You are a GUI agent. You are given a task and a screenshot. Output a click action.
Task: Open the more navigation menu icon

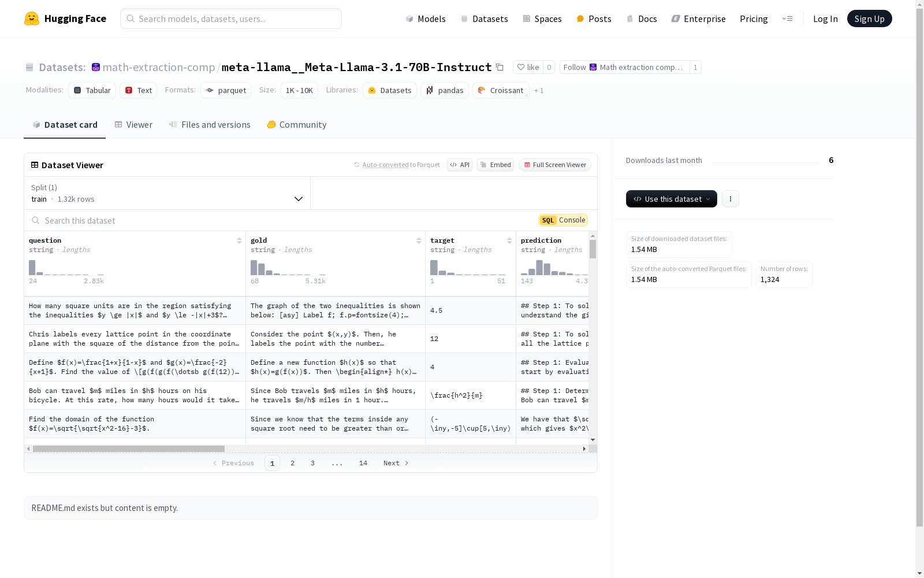click(787, 18)
